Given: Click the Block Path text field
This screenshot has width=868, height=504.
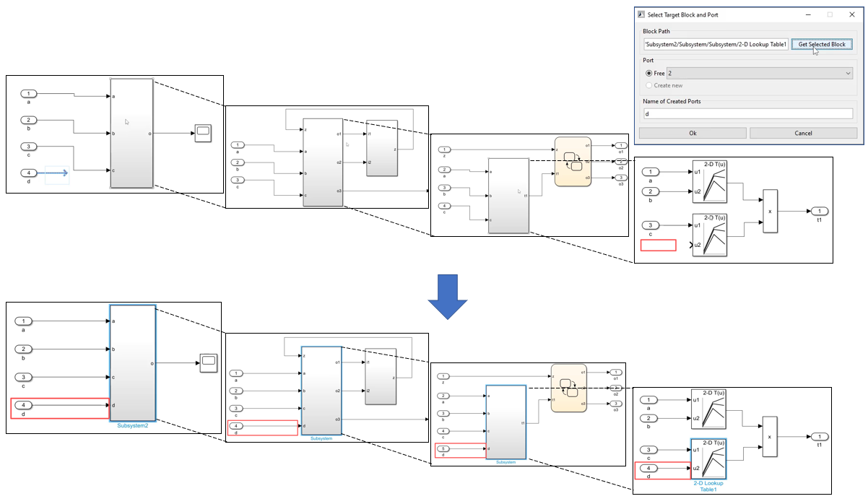Looking at the screenshot, I should tap(715, 45).
